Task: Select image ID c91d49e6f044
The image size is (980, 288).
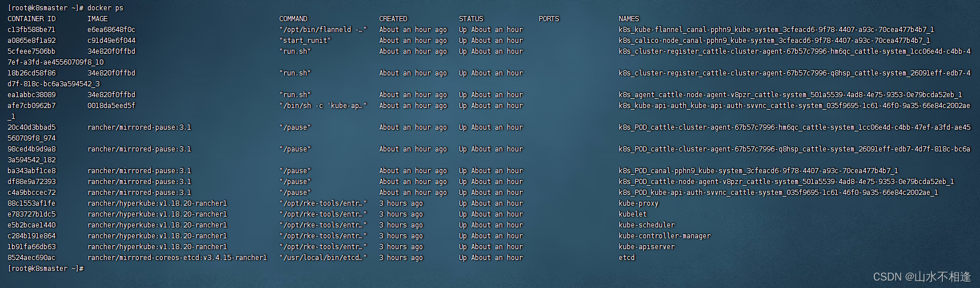Action: [111, 41]
